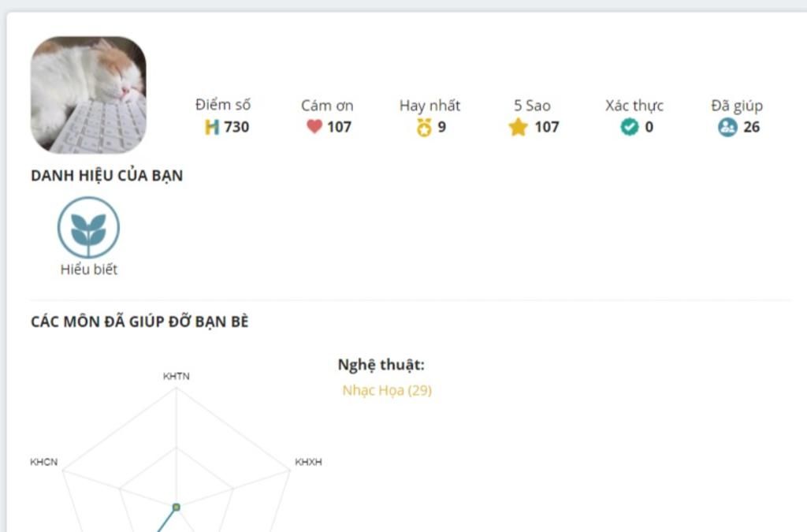Click the Nghệ thuật category heading
The width and height of the screenshot is (807, 532).
(x=381, y=365)
